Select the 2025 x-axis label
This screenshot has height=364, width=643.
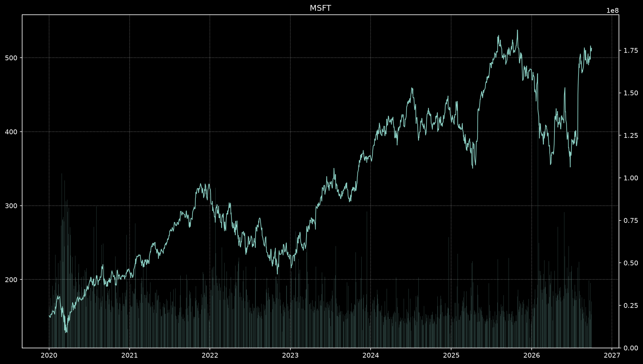point(451,355)
